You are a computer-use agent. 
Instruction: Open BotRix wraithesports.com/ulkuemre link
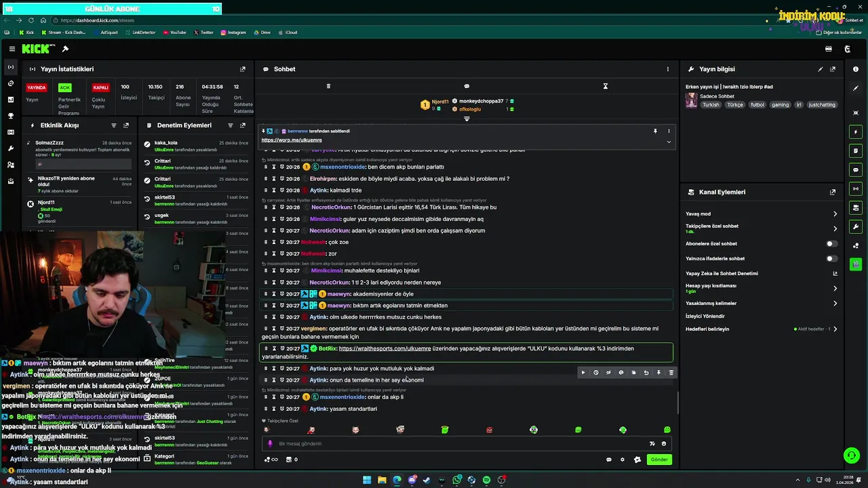(384, 349)
